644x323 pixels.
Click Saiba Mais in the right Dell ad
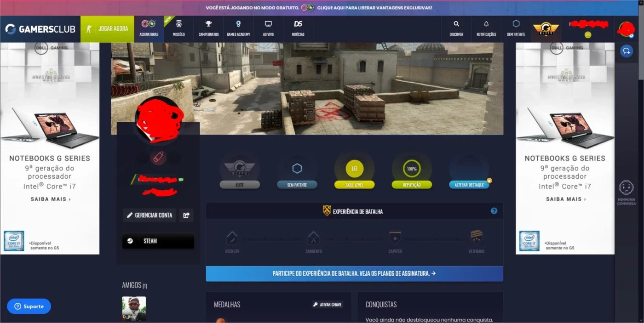566,199
